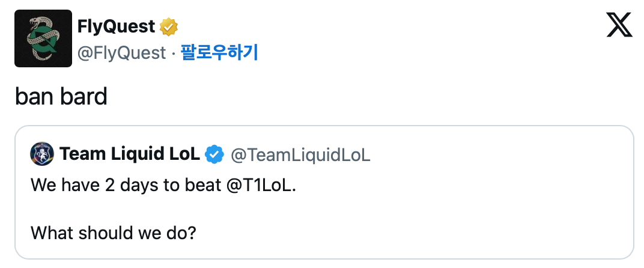
Task: Open the FlyQuest display name link
Action: click(x=116, y=27)
